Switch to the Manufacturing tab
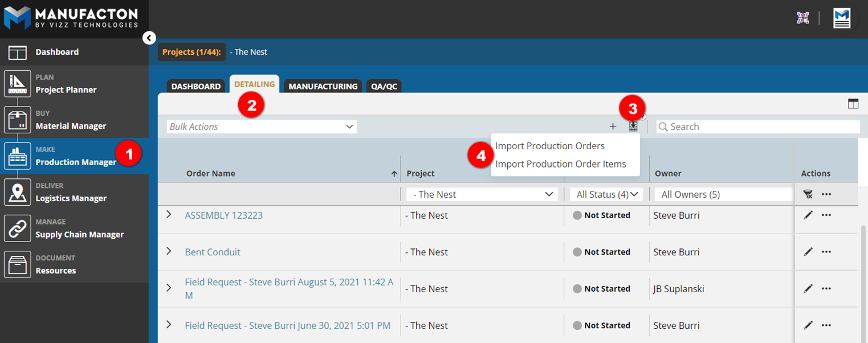This screenshot has height=343, width=868. (x=323, y=87)
